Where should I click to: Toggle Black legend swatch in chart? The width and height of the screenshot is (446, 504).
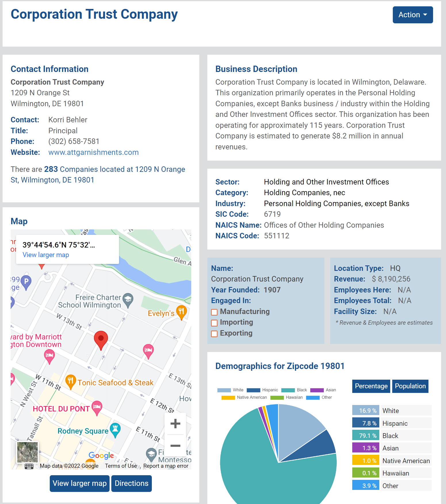coord(288,390)
